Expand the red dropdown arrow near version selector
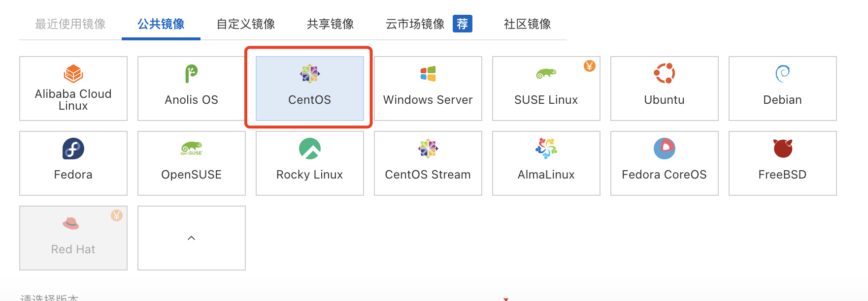 (x=506, y=298)
